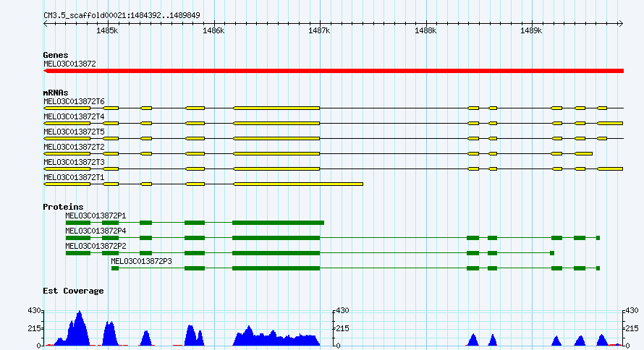Click the middle 215 coverage axis label
The width and height of the screenshot is (644, 350).
click(x=342, y=328)
